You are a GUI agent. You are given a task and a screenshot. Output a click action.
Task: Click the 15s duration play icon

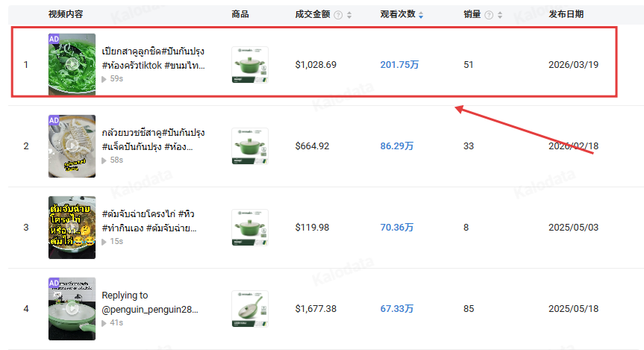(x=104, y=242)
